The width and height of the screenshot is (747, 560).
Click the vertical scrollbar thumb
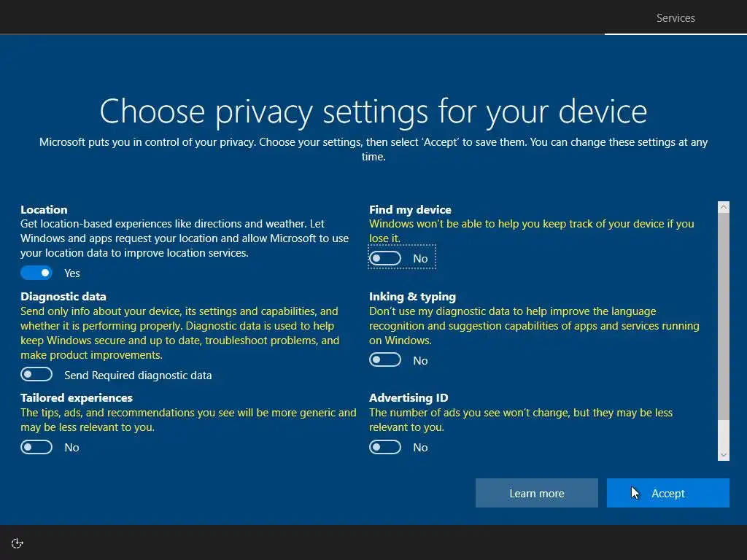click(x=723, y=316)
